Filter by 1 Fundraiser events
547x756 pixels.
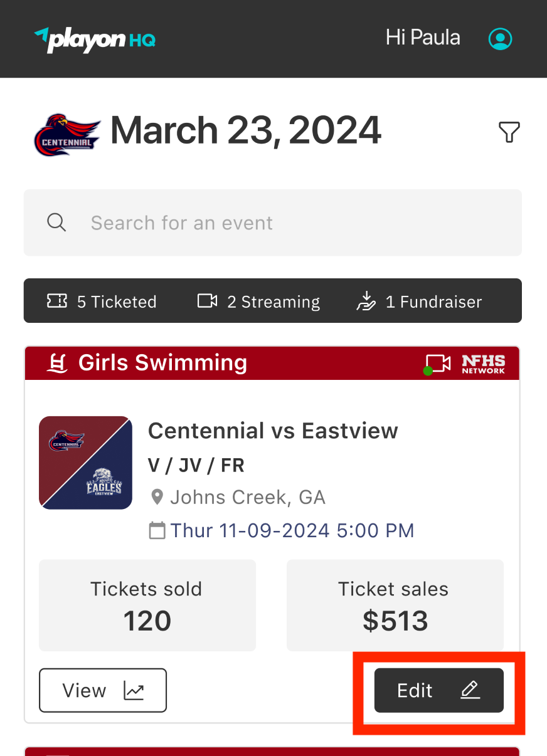[x=418, y=302]
